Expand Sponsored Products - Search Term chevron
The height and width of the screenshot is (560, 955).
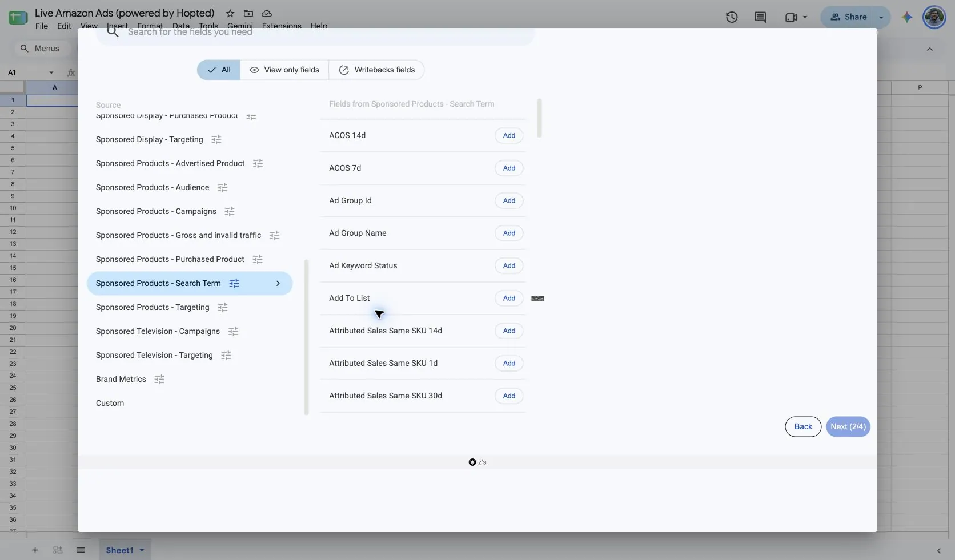pyautogui.click(x=278, y=283)
